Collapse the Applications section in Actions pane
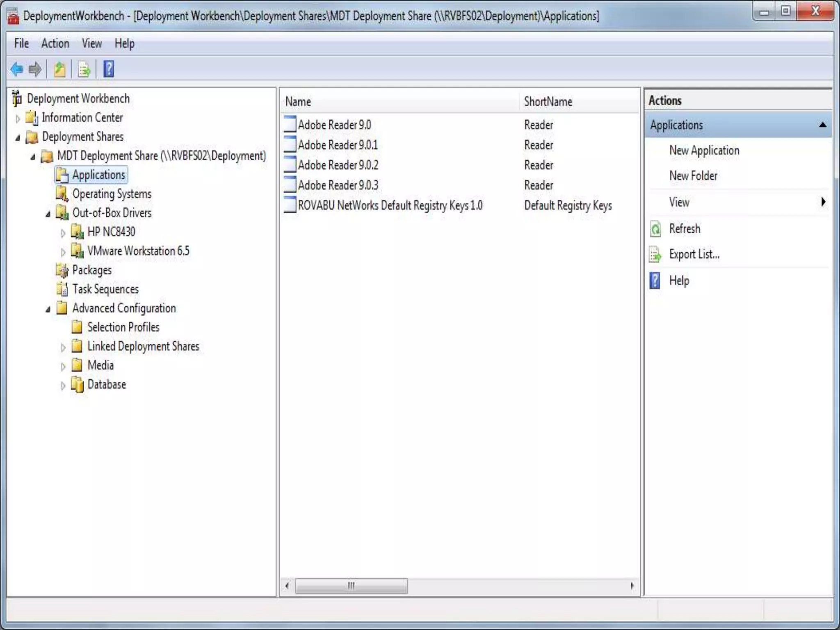 (x=822, y=125)
